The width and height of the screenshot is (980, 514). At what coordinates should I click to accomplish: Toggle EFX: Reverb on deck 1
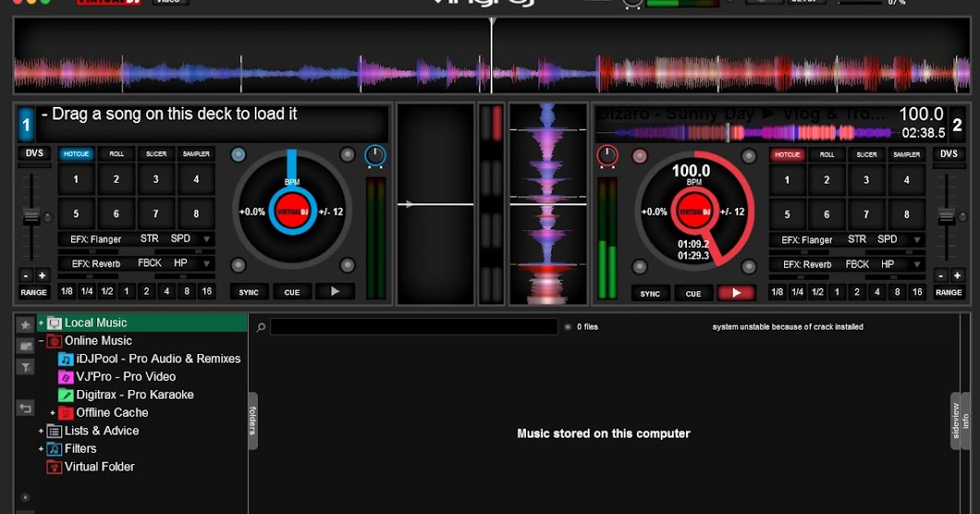click(96, 264)
